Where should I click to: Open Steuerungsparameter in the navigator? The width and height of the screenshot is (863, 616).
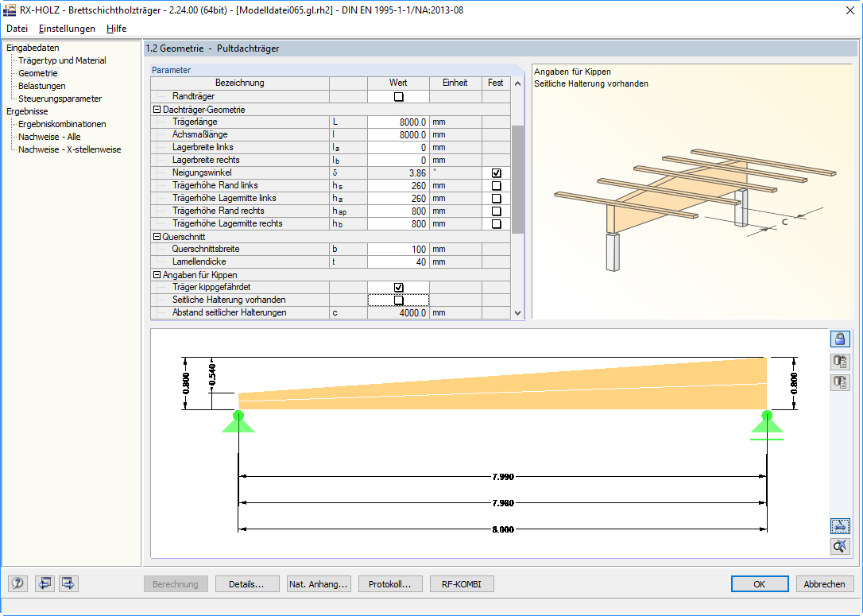click(60, 99)
